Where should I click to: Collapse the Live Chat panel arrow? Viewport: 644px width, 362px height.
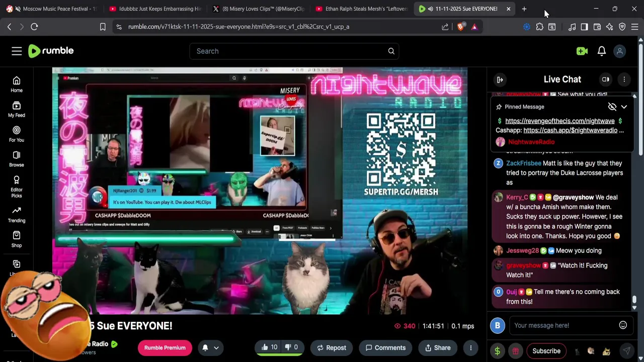pos(500,79)
